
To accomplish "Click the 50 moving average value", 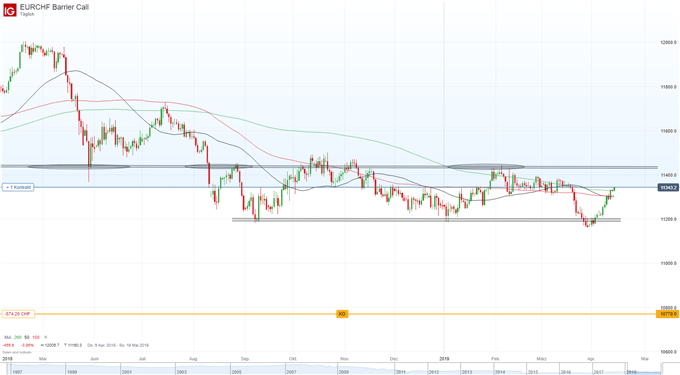I will tap(26, 337).
